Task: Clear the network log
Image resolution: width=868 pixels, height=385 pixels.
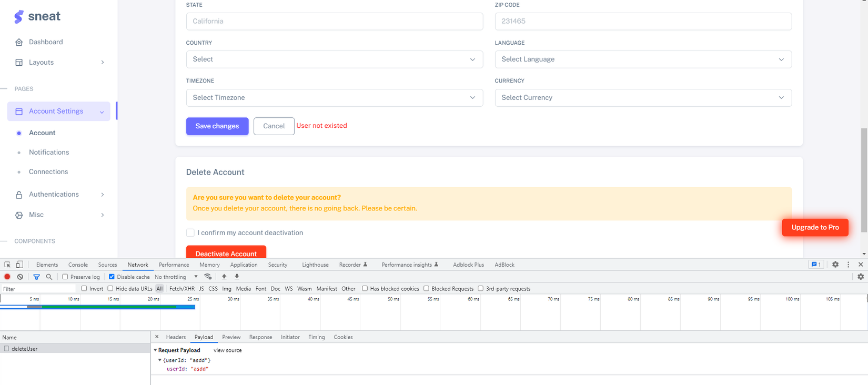Action: [x=20, y=277]
